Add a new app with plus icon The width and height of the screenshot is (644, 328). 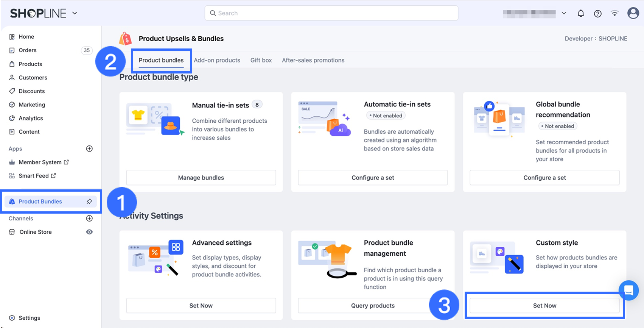click(x=89, y=149)
